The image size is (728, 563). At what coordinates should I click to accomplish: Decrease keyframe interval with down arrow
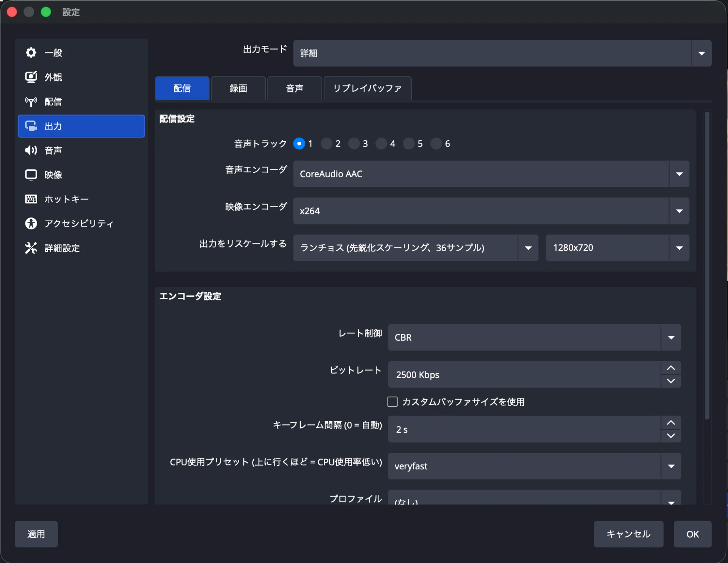pyautogui.click(x=671, y=436)
